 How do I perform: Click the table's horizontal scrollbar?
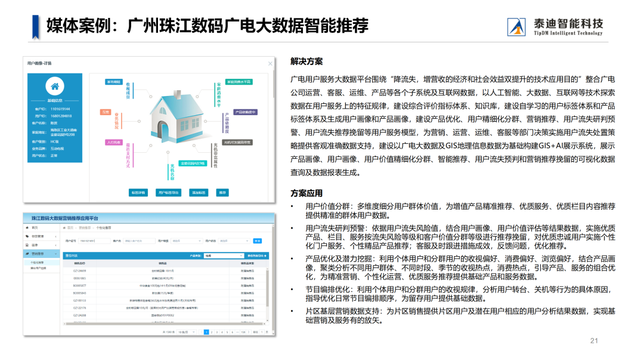click(165, 324)
